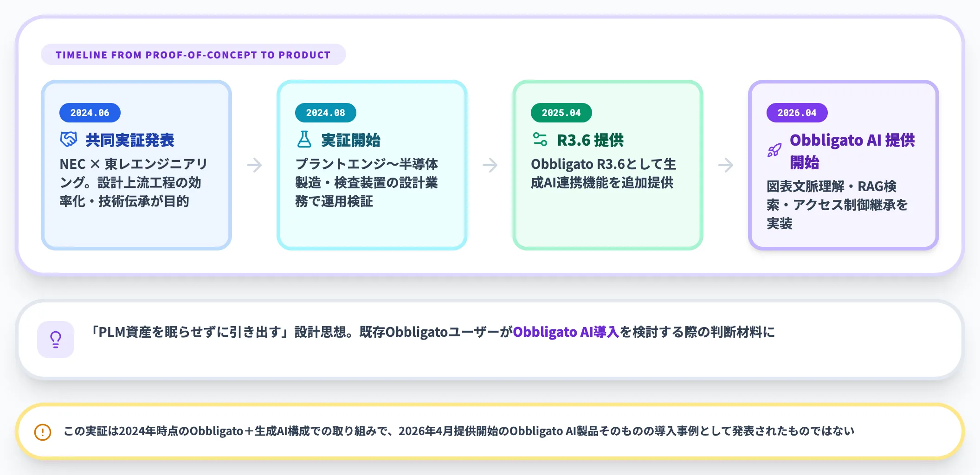Click the プラントエンジ～半導体製造 description text
This screenshot has height=475, width=980.
(367, 182)
